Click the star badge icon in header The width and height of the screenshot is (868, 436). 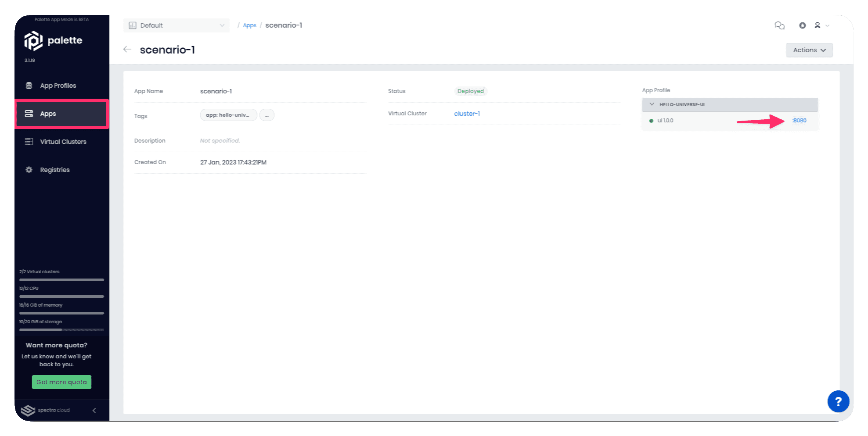pos(802,25)
